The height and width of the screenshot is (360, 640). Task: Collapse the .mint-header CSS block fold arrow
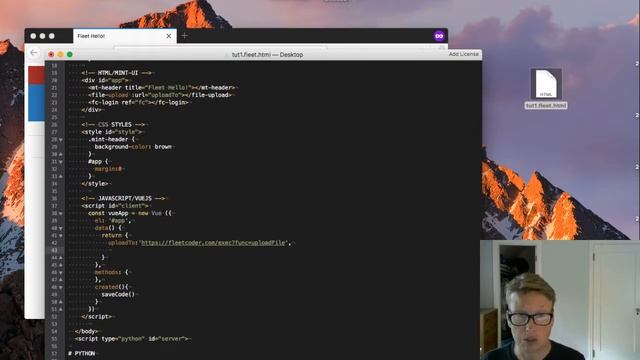tap(61, 140)
